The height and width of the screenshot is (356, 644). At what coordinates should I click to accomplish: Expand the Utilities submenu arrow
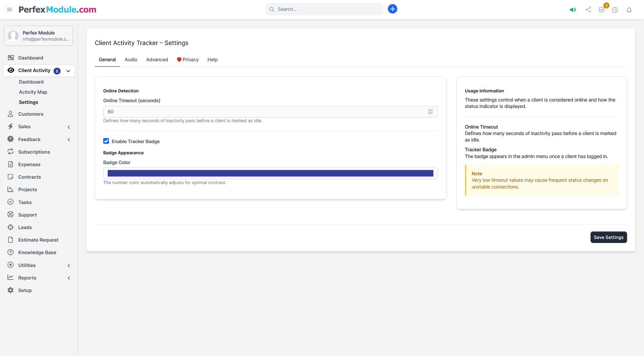coord(69,266)
